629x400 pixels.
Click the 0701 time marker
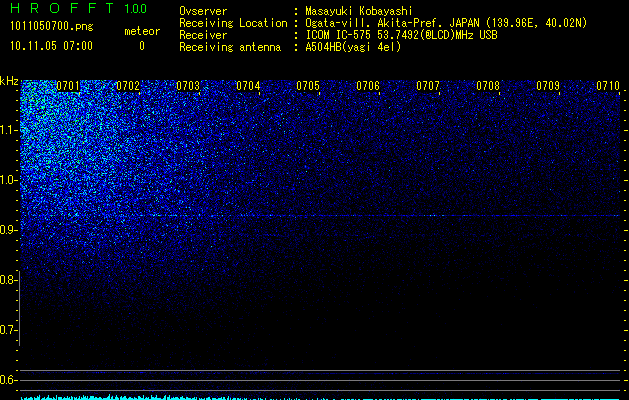[x=68, y=86]
